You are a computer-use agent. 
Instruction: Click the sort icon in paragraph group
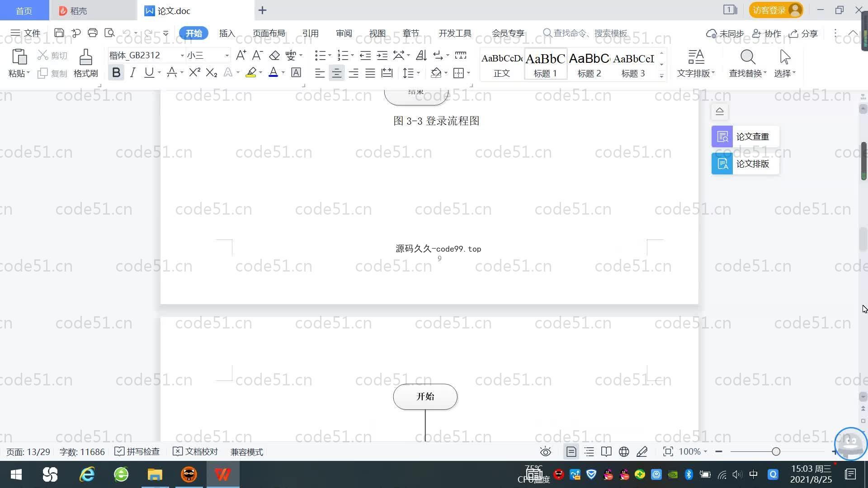421,55
